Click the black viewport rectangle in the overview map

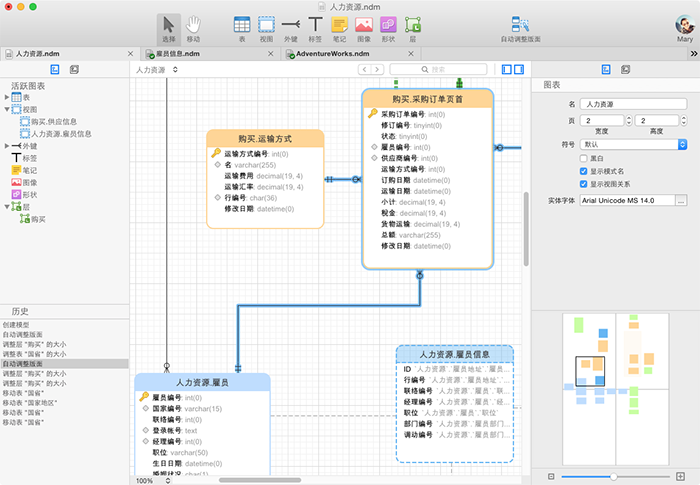tap(590, 371)
